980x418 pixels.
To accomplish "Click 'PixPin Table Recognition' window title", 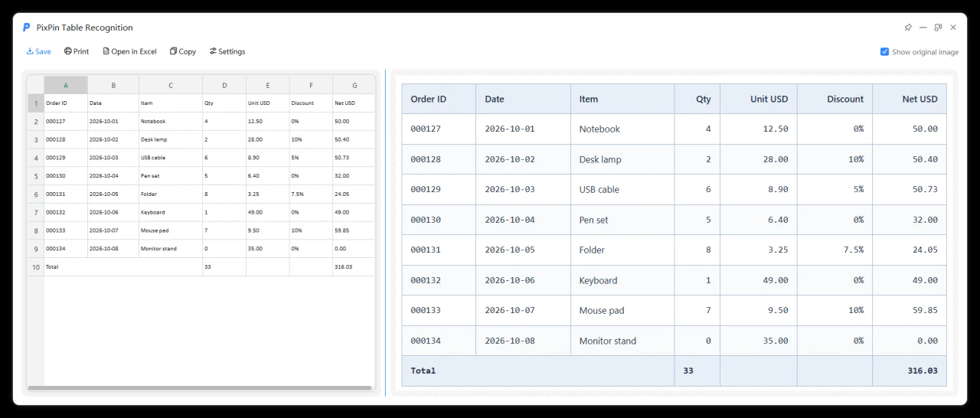I will pos(85,28).
